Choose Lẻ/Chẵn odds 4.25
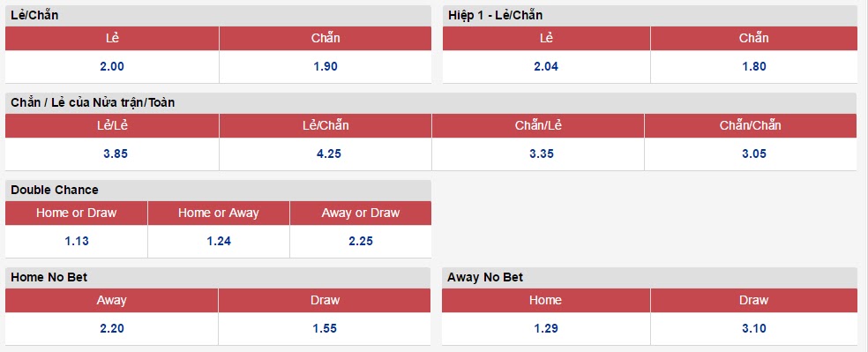This screenshot has width=868, height=352. click(x=329, y=154)
